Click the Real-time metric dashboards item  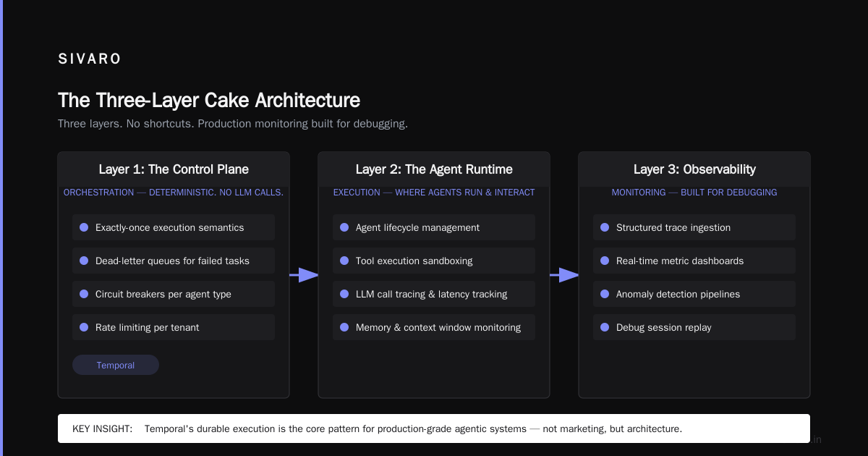(x=694, y=261)
